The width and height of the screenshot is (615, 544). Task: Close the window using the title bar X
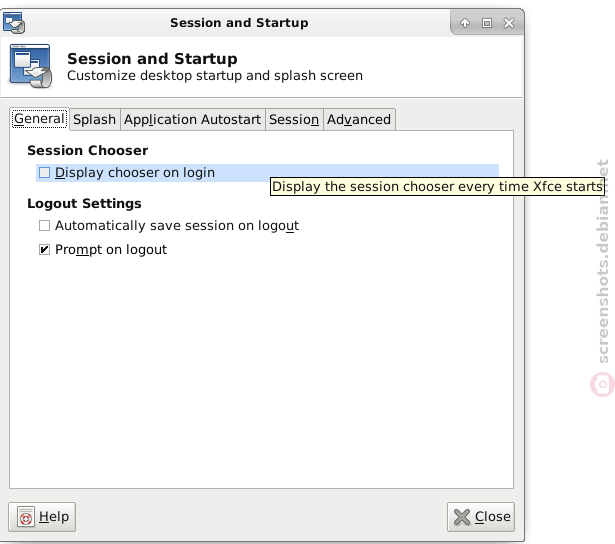pyautogui.click(x=509, y=23)
